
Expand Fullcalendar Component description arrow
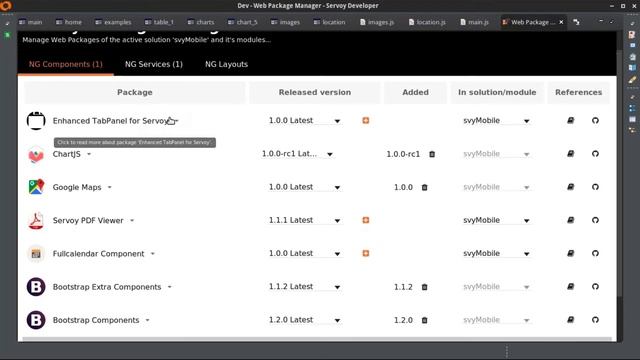tap(153, 253)
